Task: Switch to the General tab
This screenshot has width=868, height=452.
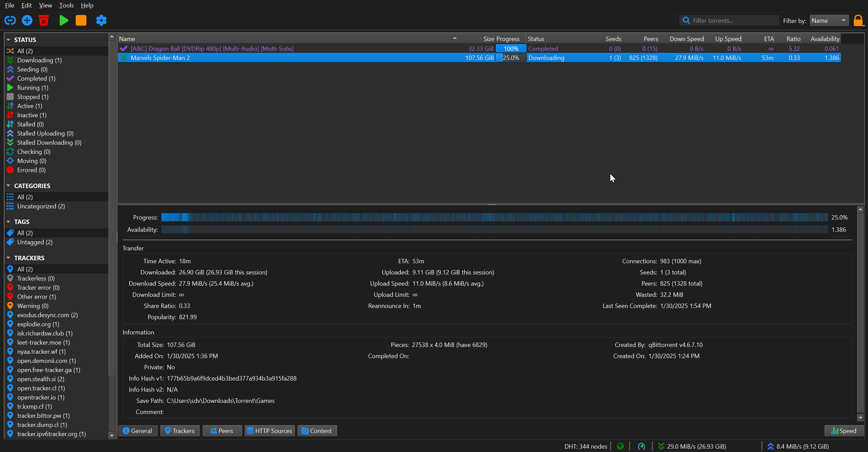Action: pyautogui.click(x=138, y=431)
